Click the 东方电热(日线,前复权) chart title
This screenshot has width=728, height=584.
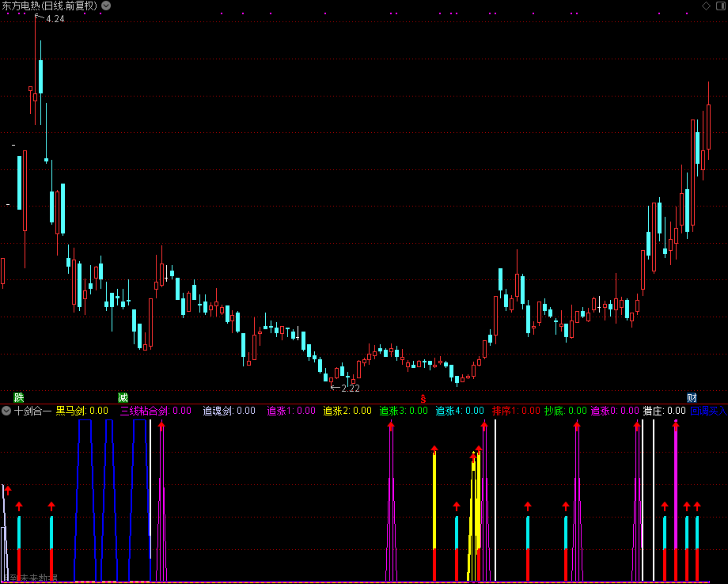tap(50, 6)
